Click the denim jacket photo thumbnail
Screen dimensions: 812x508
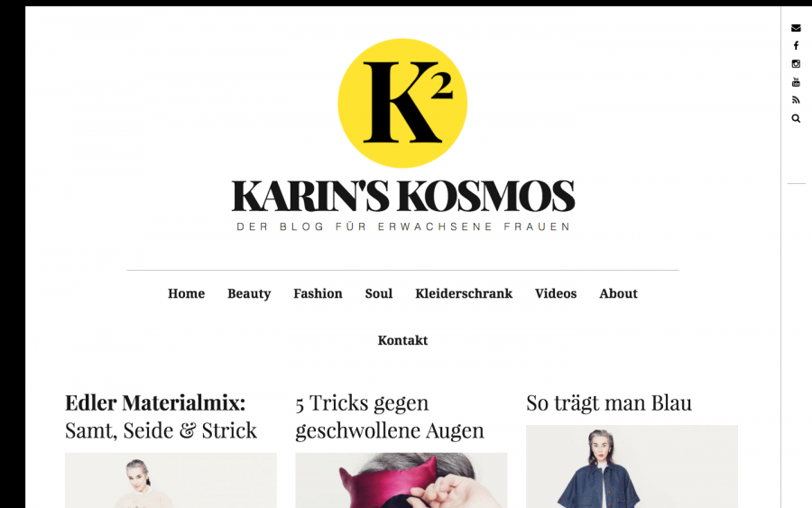click(x=632, y=466)
